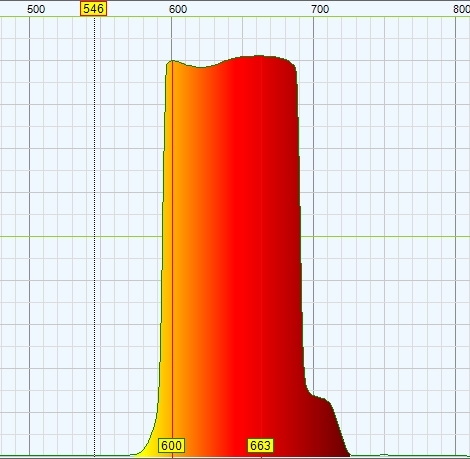Click the dip in the curve between peaks

(x=202, y=68)
